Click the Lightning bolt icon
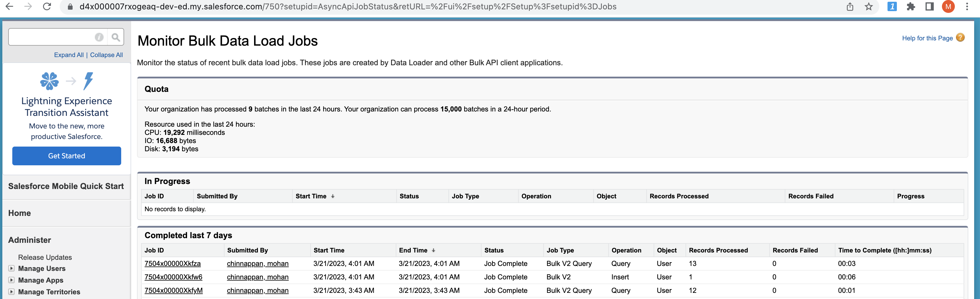Image resolution: width=980 pixels, height=299 pixels. (x=88, y=81)
